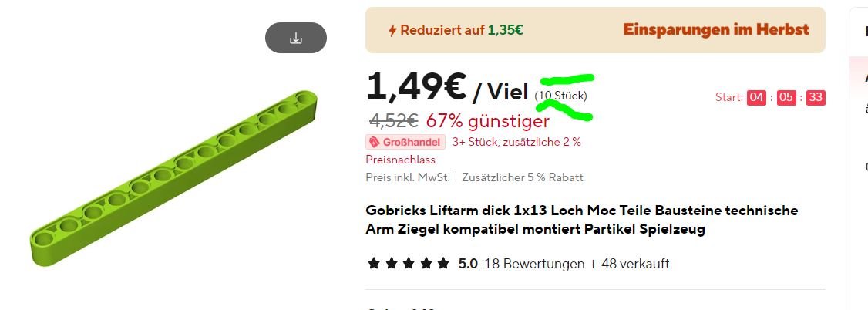
Task: Click the 18 Bewertungen reviews link
Action: pyautogui.click(x=534, y=264)
